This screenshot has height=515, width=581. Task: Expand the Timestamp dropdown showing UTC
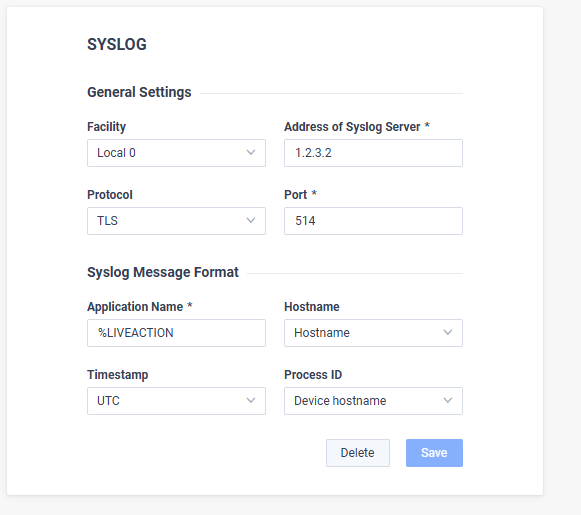[176, 401]
